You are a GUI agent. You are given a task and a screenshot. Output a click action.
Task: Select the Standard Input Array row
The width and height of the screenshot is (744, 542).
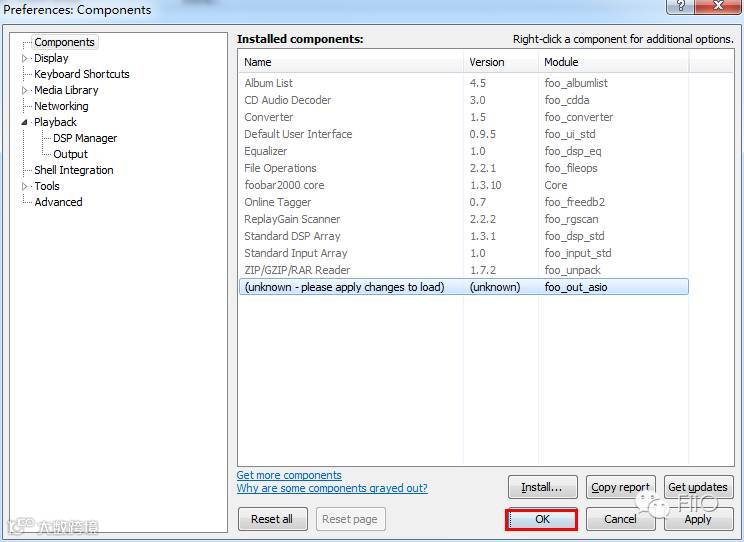(464, 253)
